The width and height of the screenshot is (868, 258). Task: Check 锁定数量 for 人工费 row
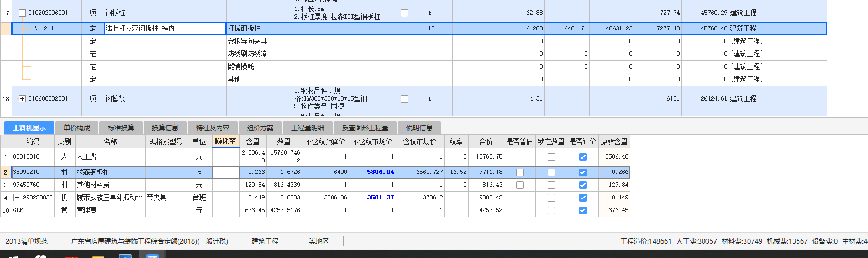click(551, 157)
